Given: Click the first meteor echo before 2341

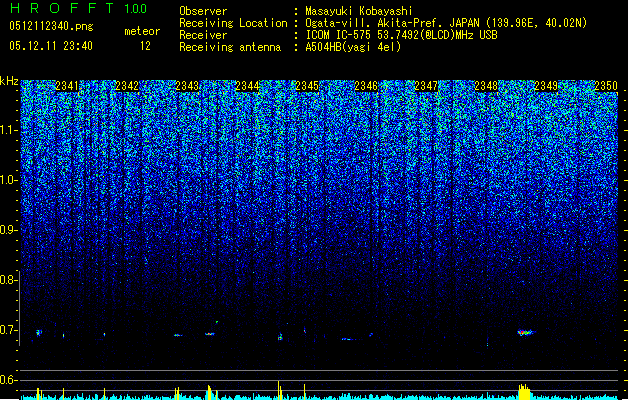Looking at the screenshot, I should pos(39,332).
